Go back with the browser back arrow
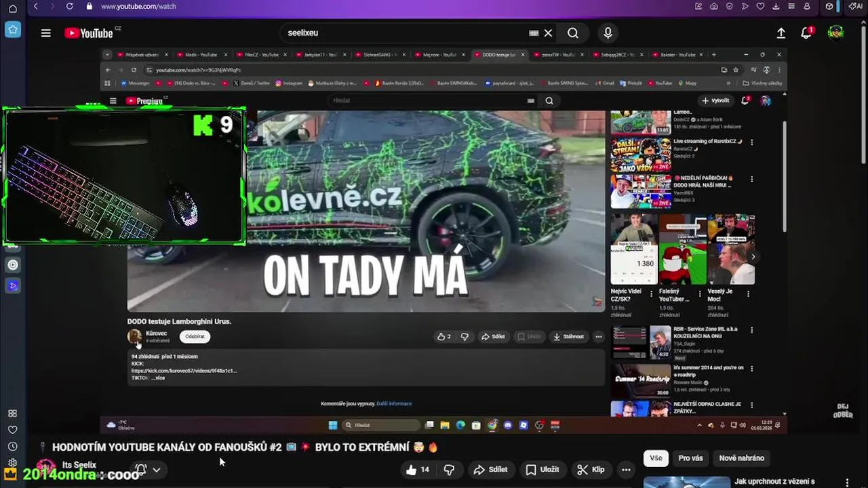 point(35,6)
